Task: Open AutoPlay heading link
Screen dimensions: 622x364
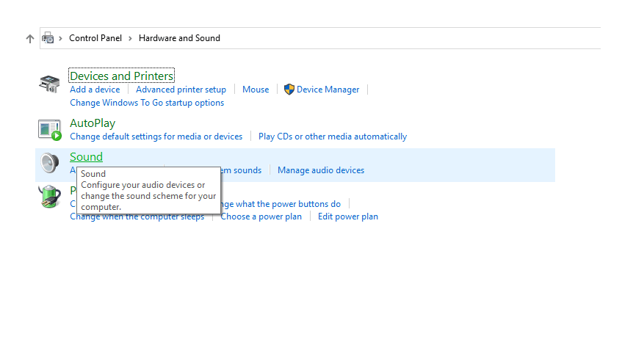Action: click(93, 123)
